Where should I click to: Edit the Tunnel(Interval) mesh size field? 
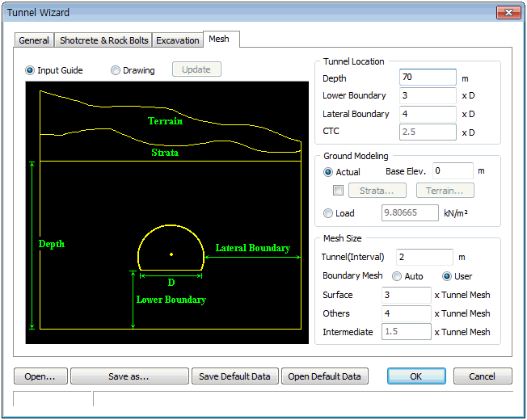click(424, 257)
